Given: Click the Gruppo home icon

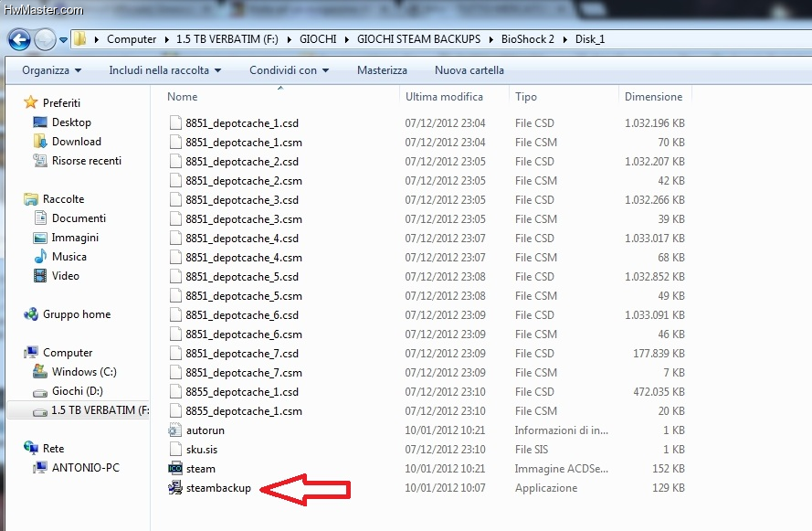Looking at the screenshot, I should tap(31, 313).
